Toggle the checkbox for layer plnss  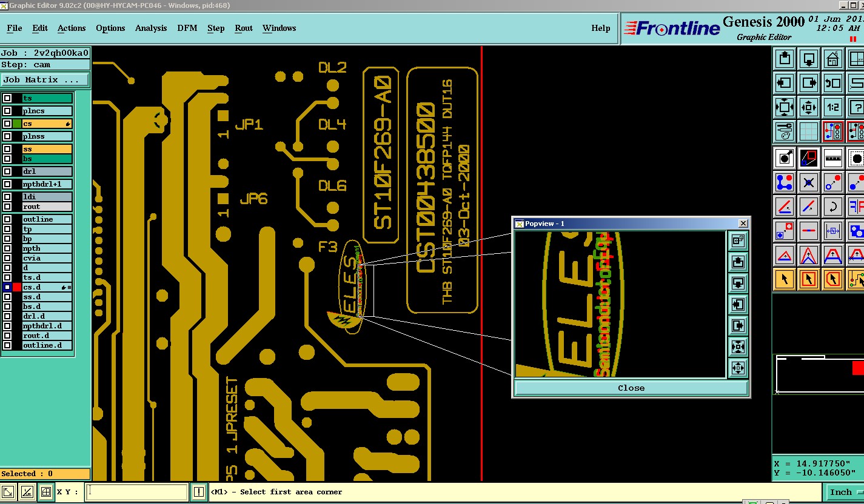point(7,136)
